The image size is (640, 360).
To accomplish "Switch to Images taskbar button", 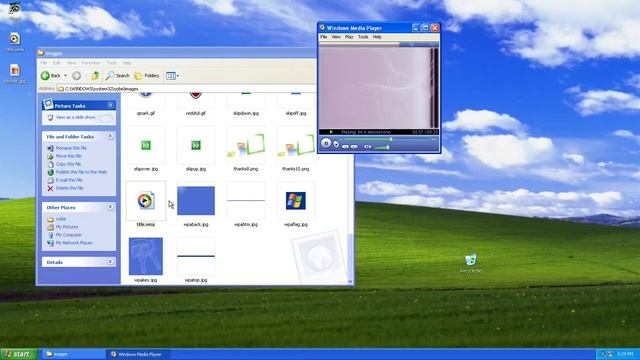I will pos(73,354).
